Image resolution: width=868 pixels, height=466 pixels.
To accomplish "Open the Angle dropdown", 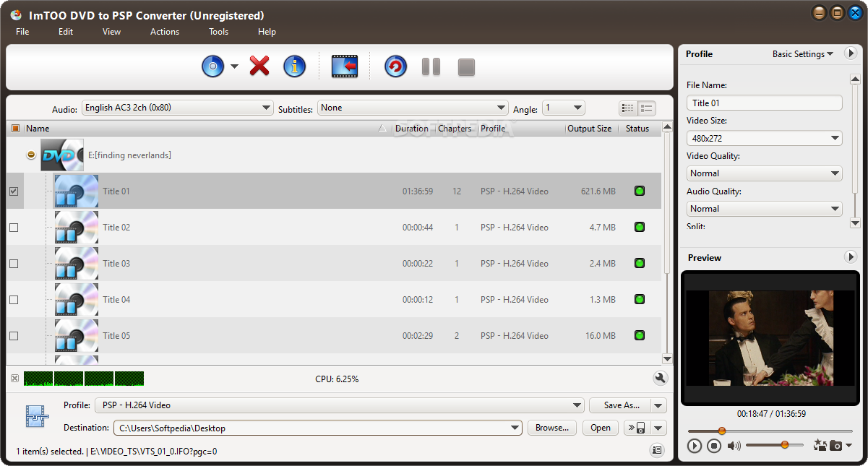I will [x=564, y=108].
